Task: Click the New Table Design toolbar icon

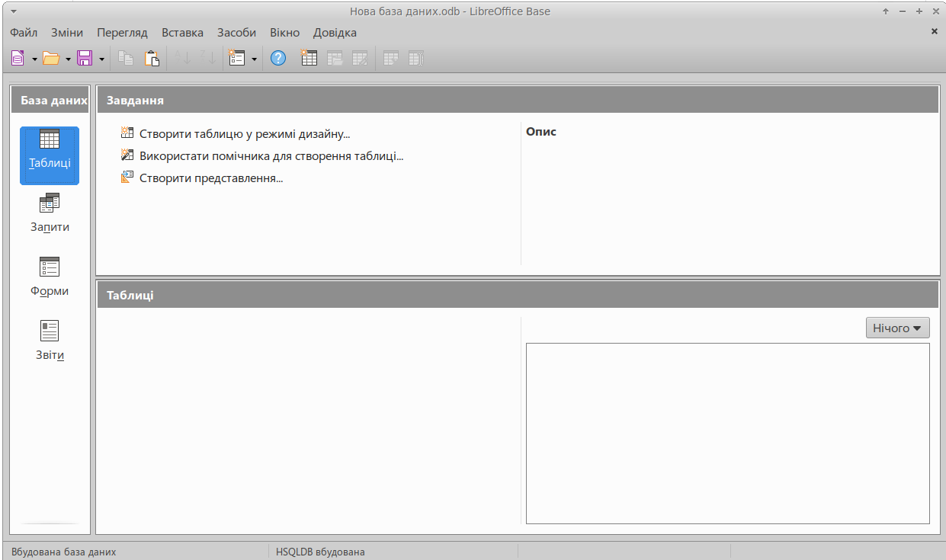Action: point(309,58)
